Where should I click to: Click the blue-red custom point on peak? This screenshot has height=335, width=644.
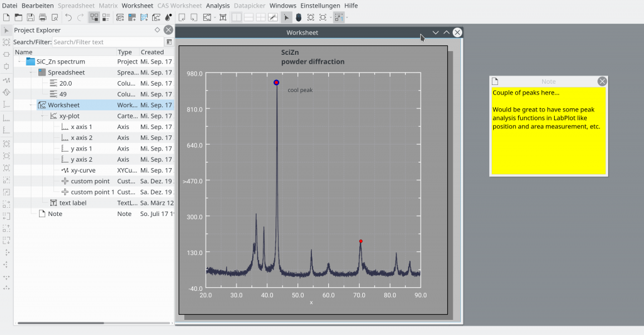(x=277, y=82)
